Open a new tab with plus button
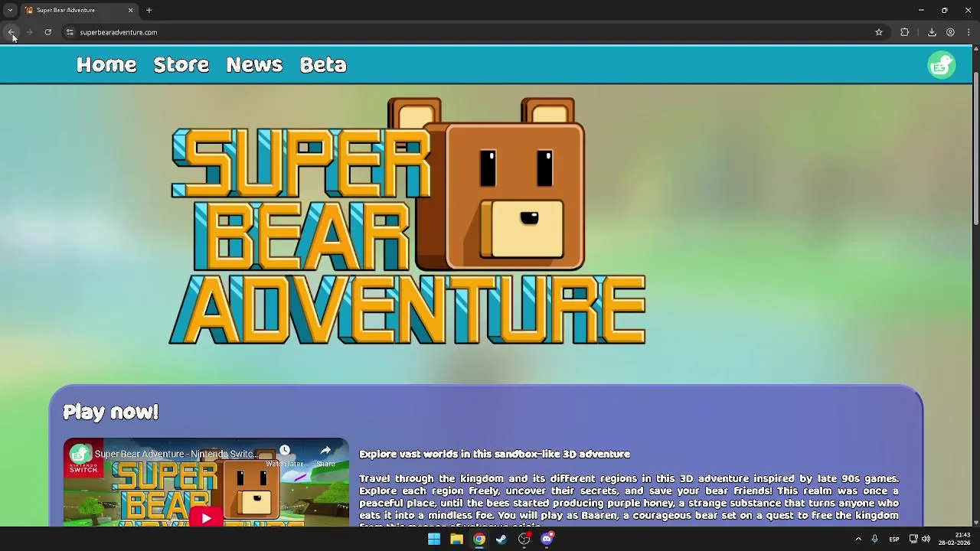This screenshot has height=551, width=980. point(149,10)
